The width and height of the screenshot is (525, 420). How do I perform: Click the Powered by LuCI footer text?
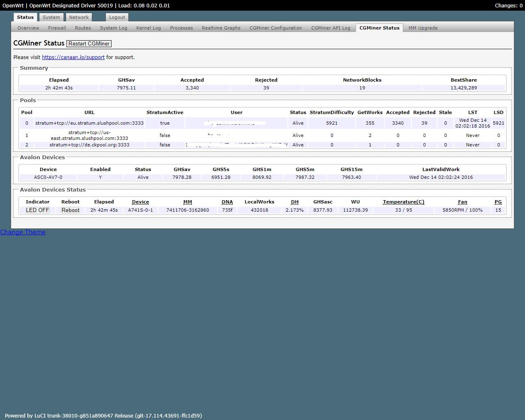103,415
